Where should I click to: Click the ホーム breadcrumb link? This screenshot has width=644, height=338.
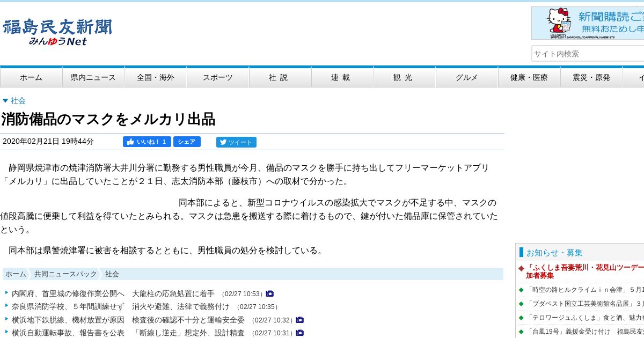[x=16, y=274]
